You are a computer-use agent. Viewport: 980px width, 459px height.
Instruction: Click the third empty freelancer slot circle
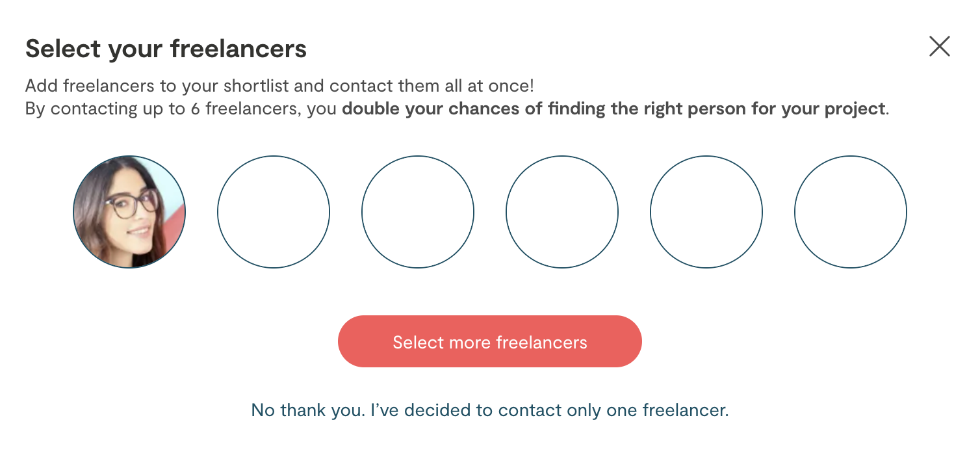(x=562, y=212)
